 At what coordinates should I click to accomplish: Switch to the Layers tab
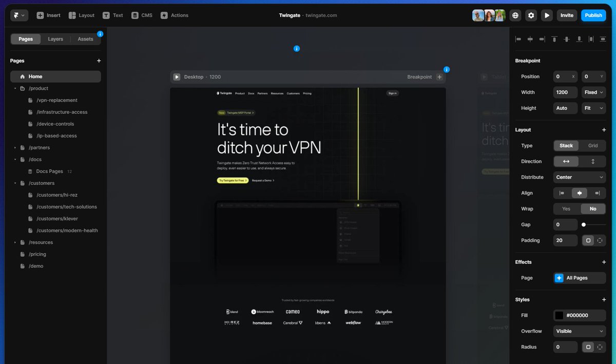pos(55,39)
